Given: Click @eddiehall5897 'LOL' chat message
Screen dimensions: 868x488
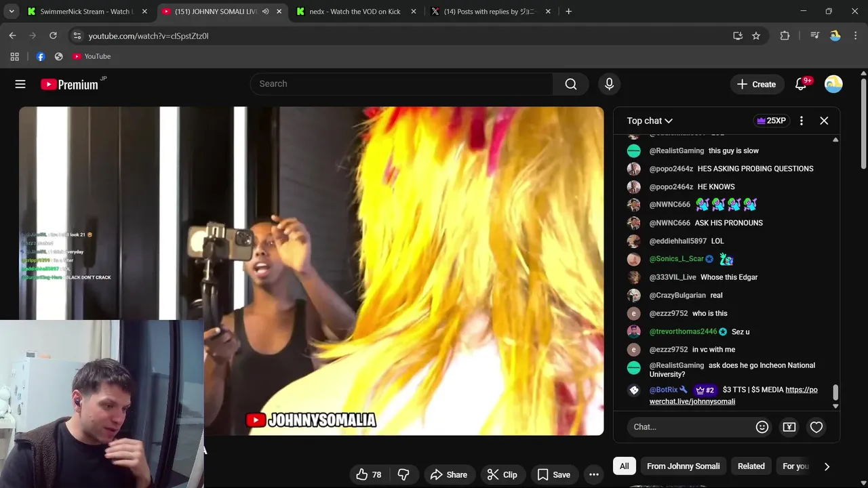Looking at the screenshot, I should (717, 241).
